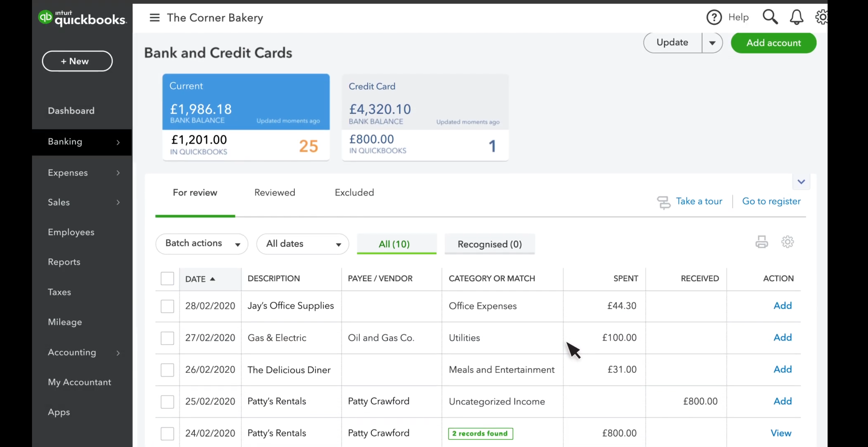
Task: Open the notifications bell
Action: pos(797,17)
